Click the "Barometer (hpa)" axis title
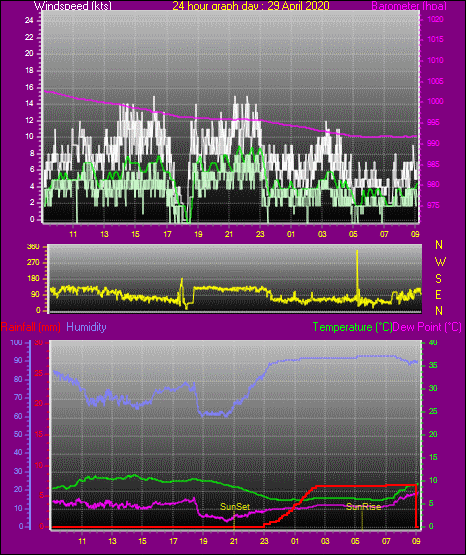466x555 pixels. [x=409, y=6]
